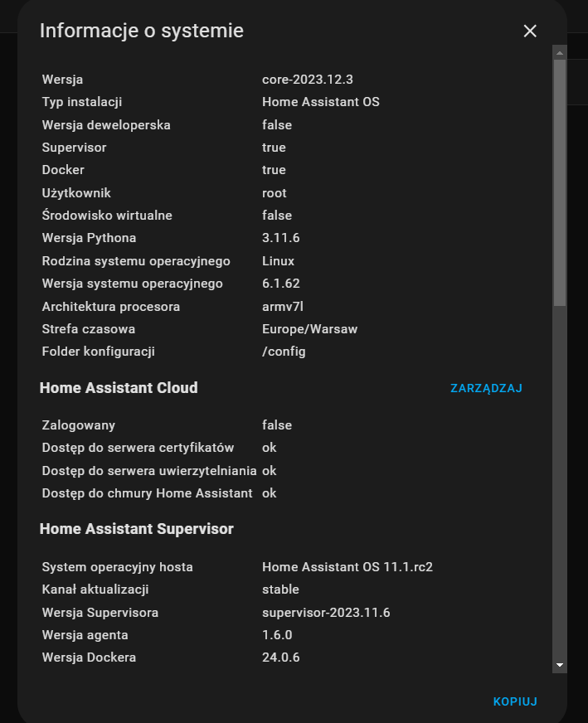Open ZARZĄDZAJ for Home Assistant Cloud
The image size is (588, 723).
click(x=486, y=388)
